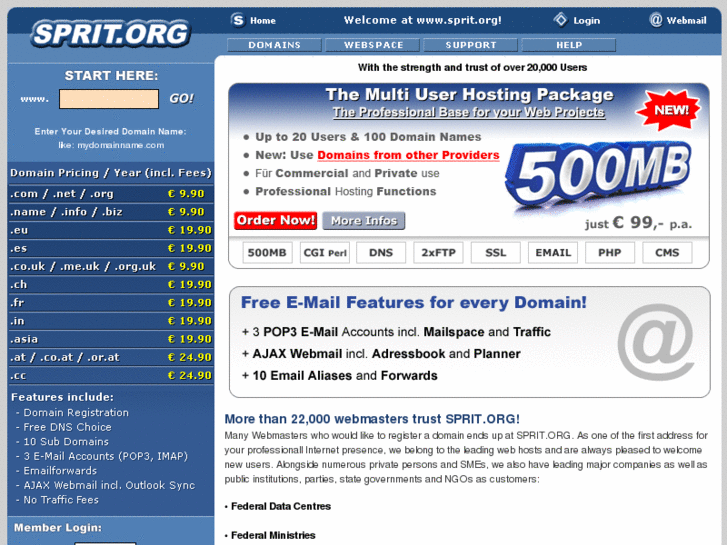Select the .at / .co.at / .or.at row

pos(111,357)
